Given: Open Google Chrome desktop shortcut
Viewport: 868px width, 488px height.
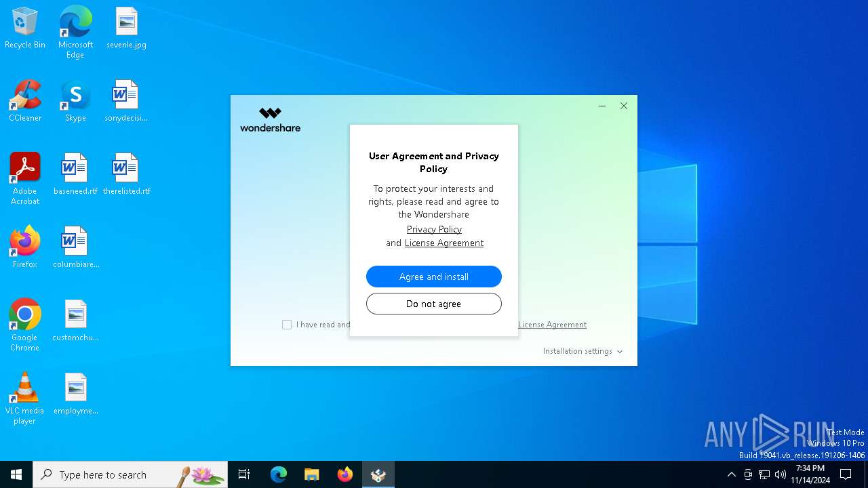Looking at the screenshot, I should pyautogui.click(x=25, y=325).
